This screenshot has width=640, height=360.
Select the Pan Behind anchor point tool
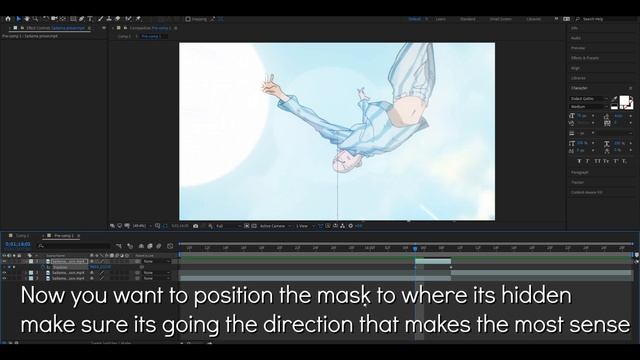62,19
